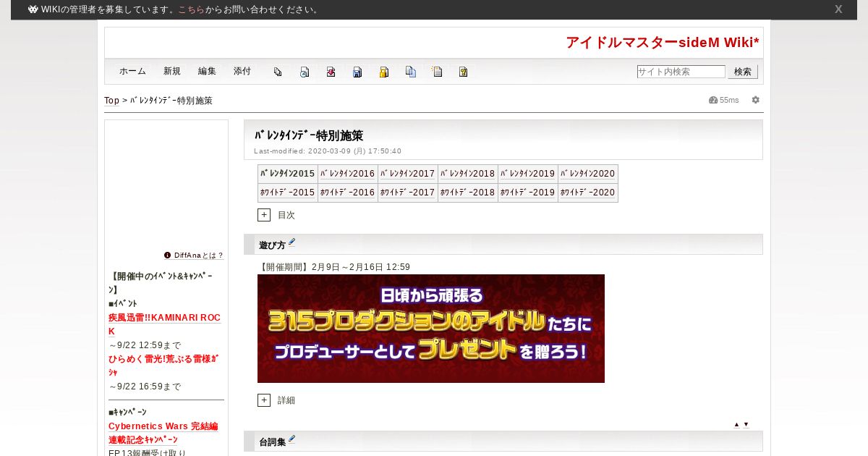Screen dimensions: 868x456
Task: Go to ﾎﾜｲﾄﾃﾞｰ2020 page
Action: (x=588, y=193)
